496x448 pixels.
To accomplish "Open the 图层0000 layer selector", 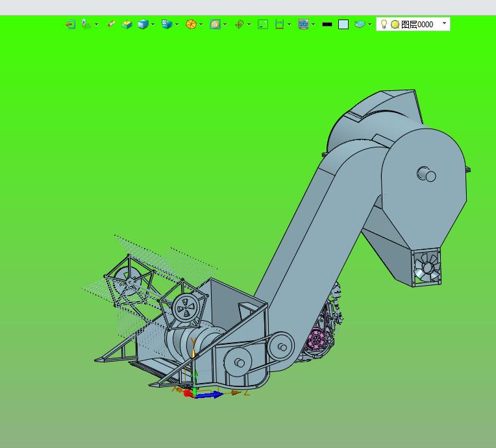I will tap(413, 24).
